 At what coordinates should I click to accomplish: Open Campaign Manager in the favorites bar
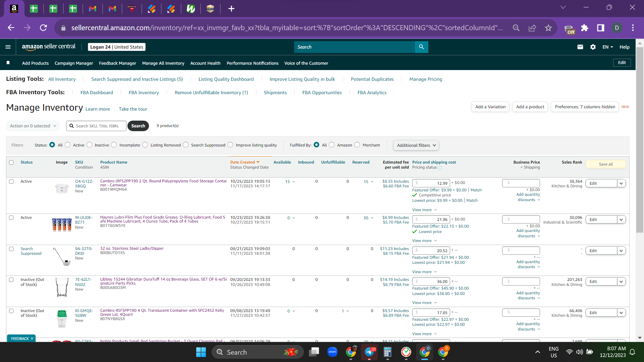click(x=74, y=63)
